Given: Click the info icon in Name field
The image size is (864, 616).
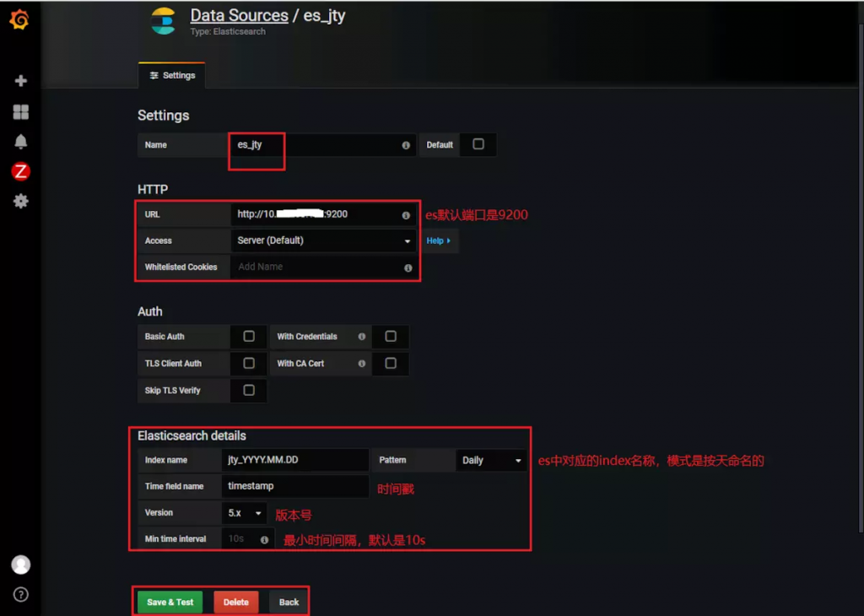Looking at the screenshot, I should [x=406, y=145].
